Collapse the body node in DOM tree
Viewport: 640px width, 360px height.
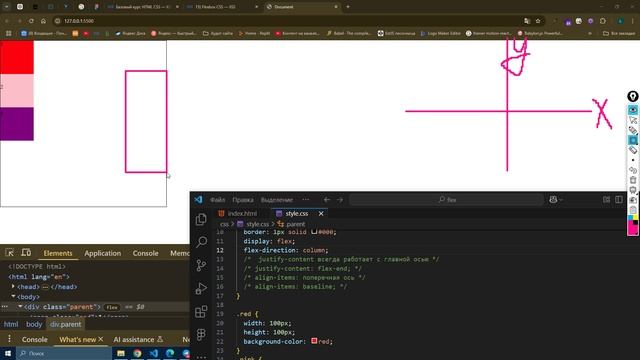[x=13, y=296]
